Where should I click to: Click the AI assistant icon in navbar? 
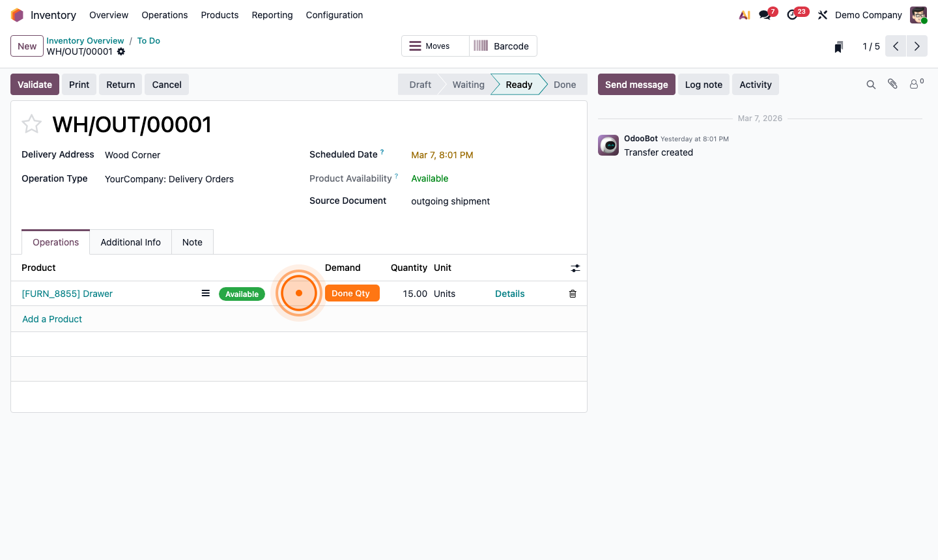745,15
